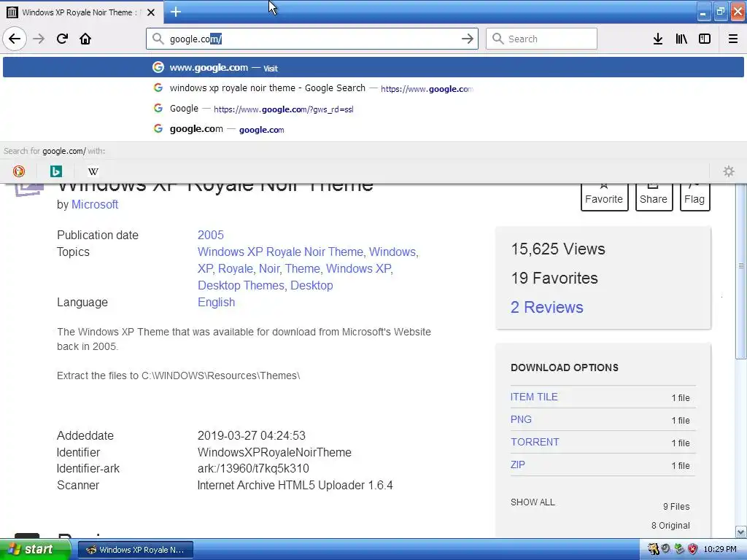Click the Windows XP Royale taskbar button
This screenshot has width=747, height=560.
point(135,550)
